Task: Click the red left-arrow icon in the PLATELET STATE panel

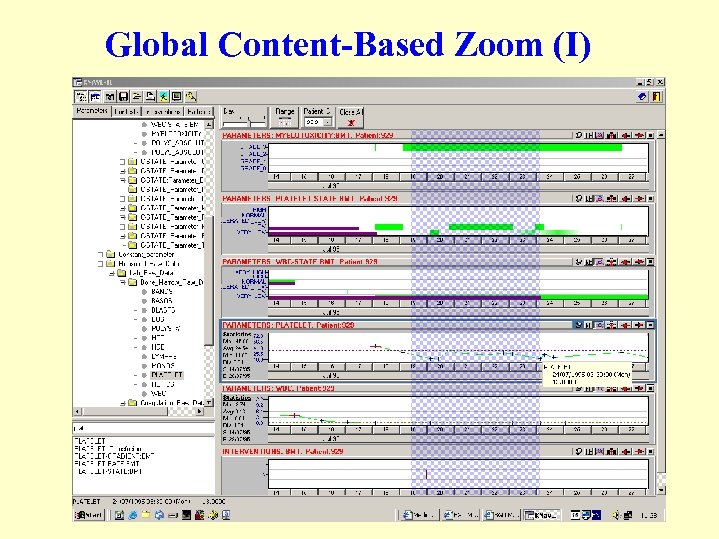Action: pos(626,199)
